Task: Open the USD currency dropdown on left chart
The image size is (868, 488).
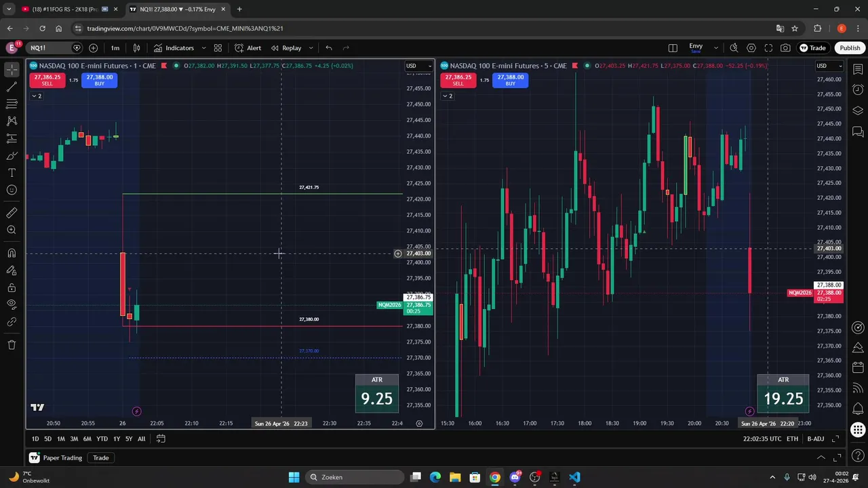Action: click(x=418, y=66)
